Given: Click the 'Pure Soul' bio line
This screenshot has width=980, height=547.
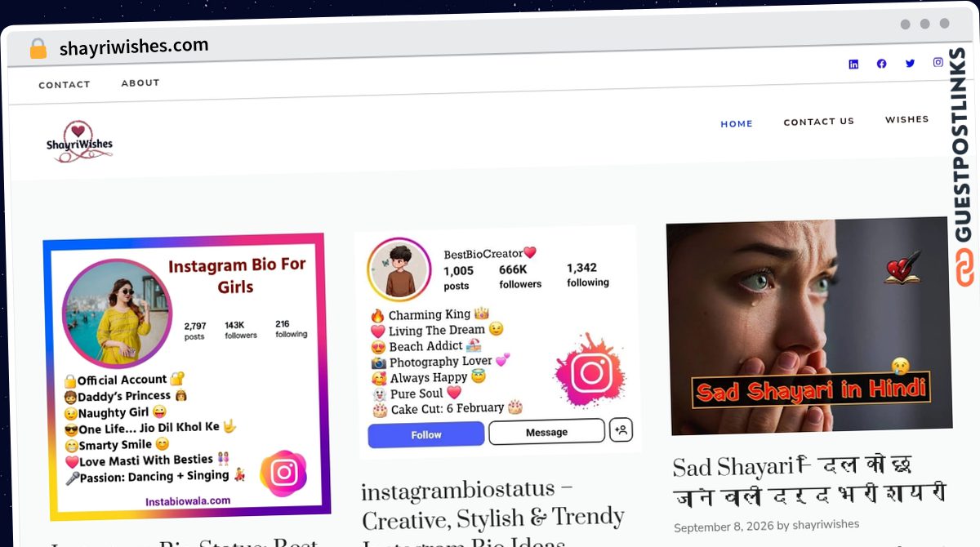Looking at the screenshot, I should click(416, 394).
